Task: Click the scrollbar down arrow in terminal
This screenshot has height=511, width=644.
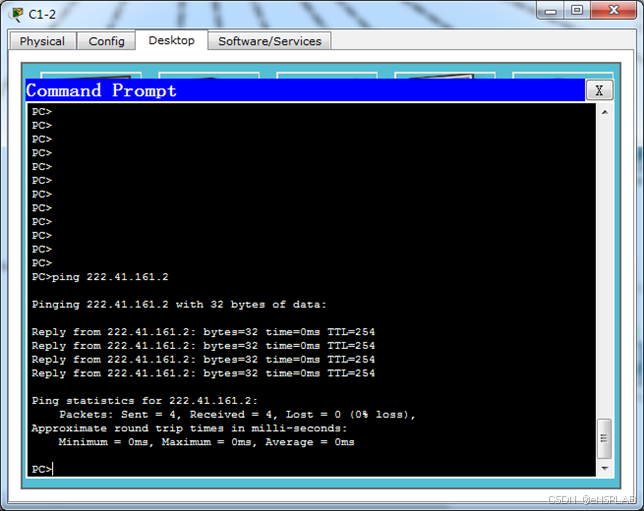Action: (x=605, y=468)
